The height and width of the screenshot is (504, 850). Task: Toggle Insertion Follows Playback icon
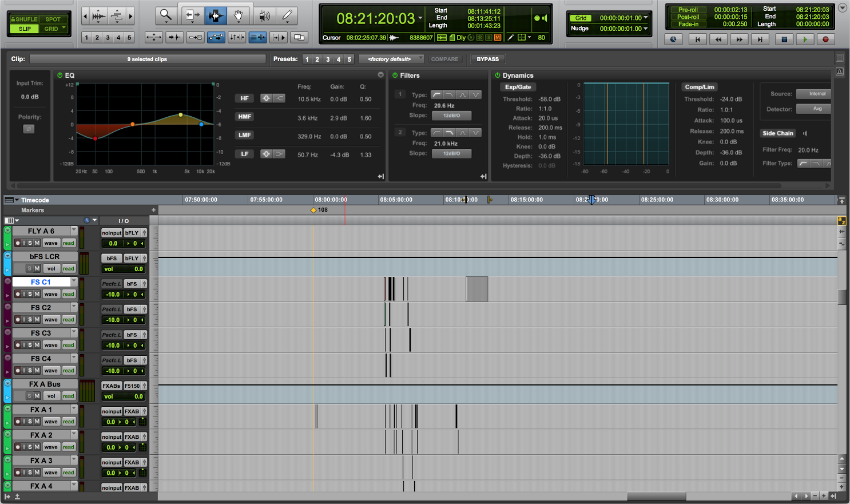point(279,37)
